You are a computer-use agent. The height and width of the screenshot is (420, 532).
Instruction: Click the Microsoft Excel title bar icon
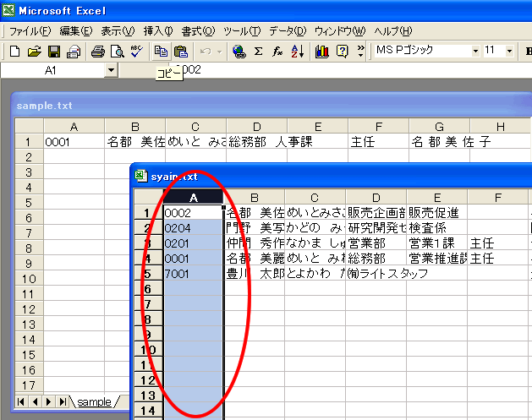point(8,10)
